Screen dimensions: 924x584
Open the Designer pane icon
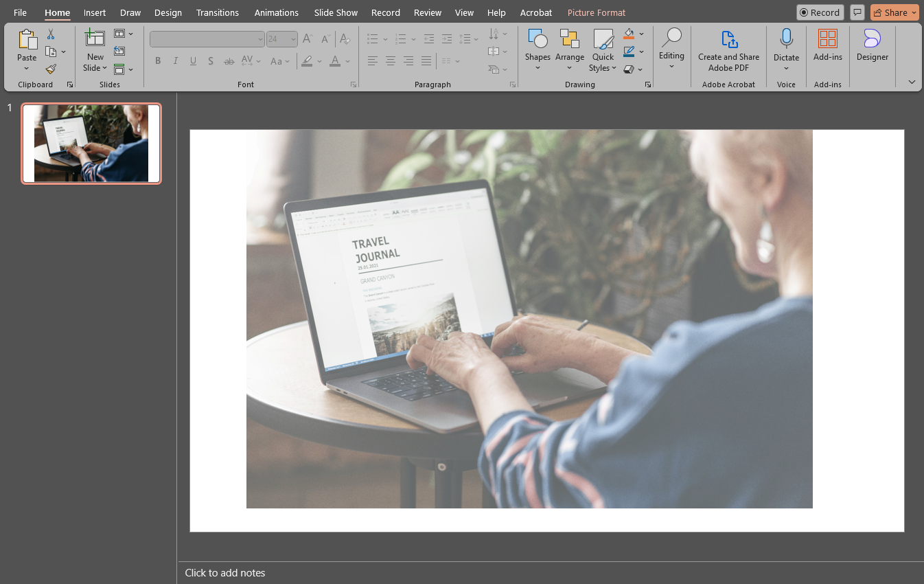[873, 38]
